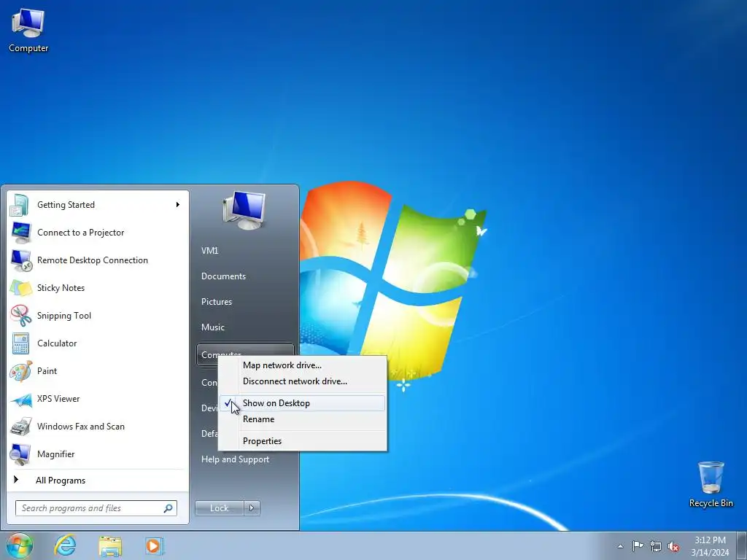Click the Snipping Tool label text

pos(64,316)
